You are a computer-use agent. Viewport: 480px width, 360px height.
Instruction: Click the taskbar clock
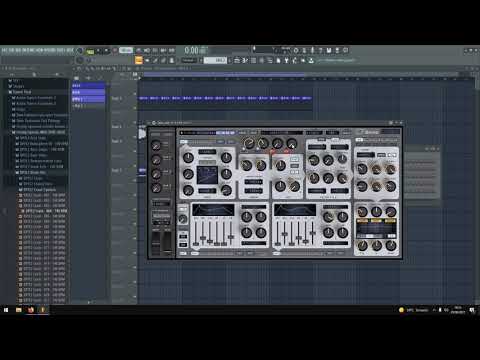click(x=458, y=310)
